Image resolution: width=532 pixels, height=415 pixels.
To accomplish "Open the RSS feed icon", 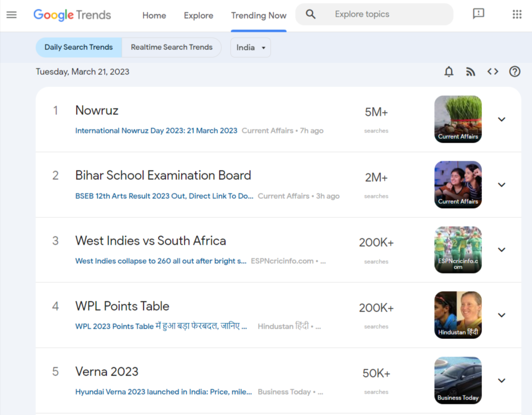I will (x=471, y=72).
